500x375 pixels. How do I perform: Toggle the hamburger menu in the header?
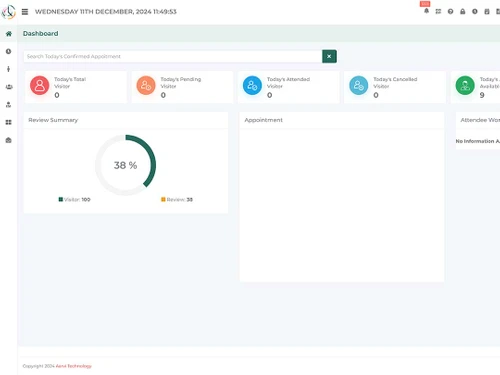[25, 12]
